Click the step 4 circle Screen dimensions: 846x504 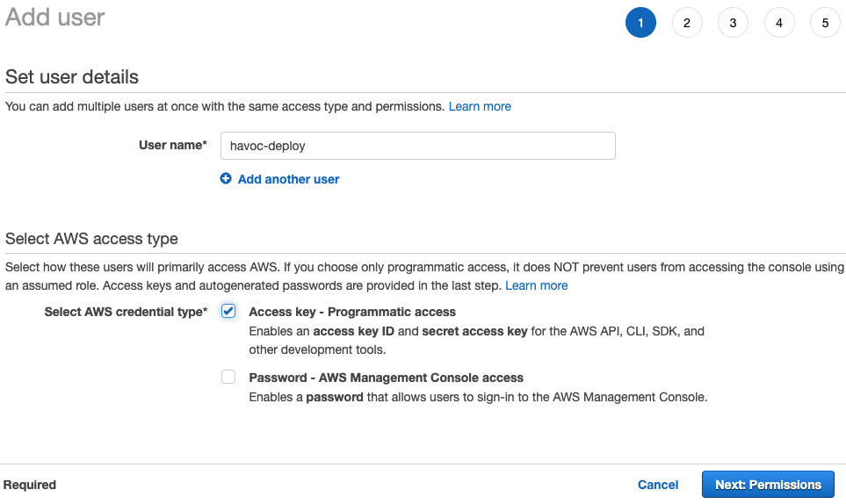pos(779,23)
